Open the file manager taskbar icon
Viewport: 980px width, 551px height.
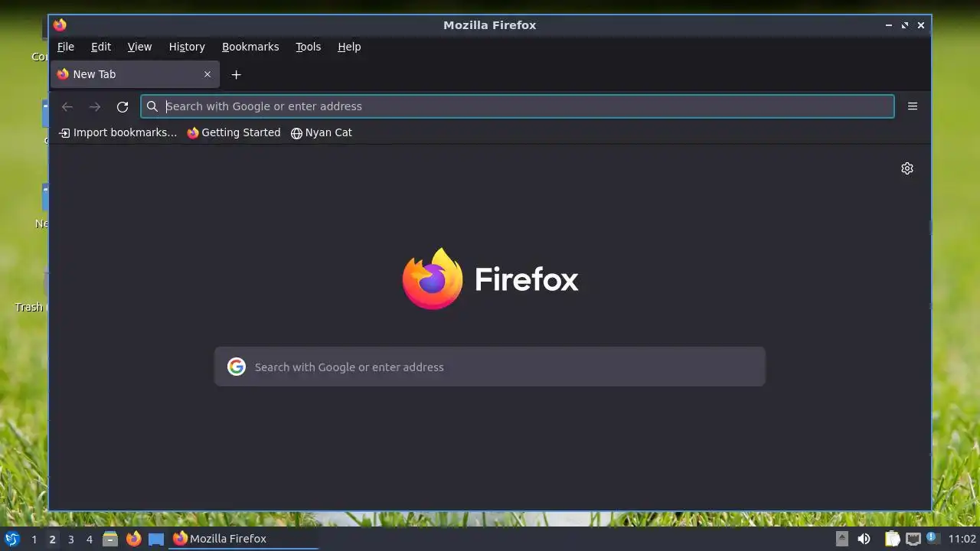tap(110, 539)
